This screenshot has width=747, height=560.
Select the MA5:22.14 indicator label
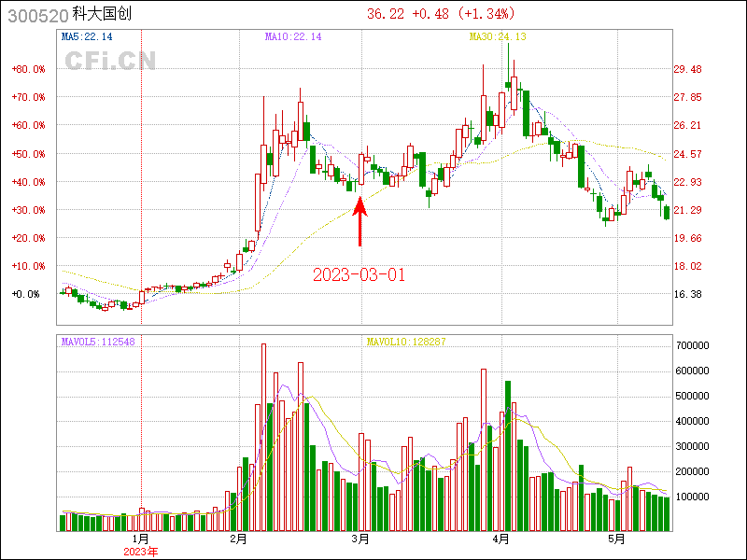tap(87, 36)
